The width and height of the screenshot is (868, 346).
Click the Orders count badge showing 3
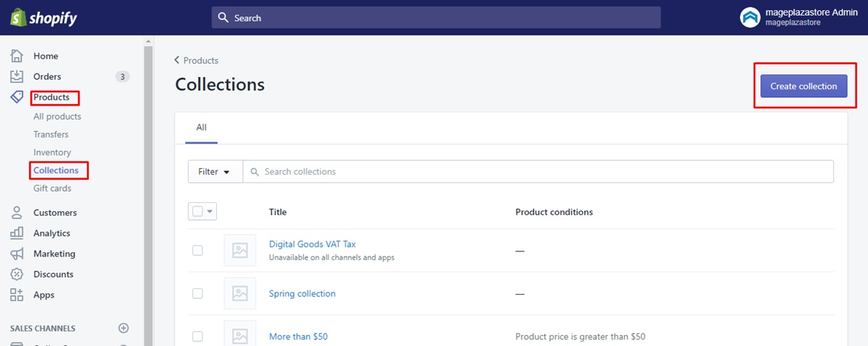coord(122,77)
